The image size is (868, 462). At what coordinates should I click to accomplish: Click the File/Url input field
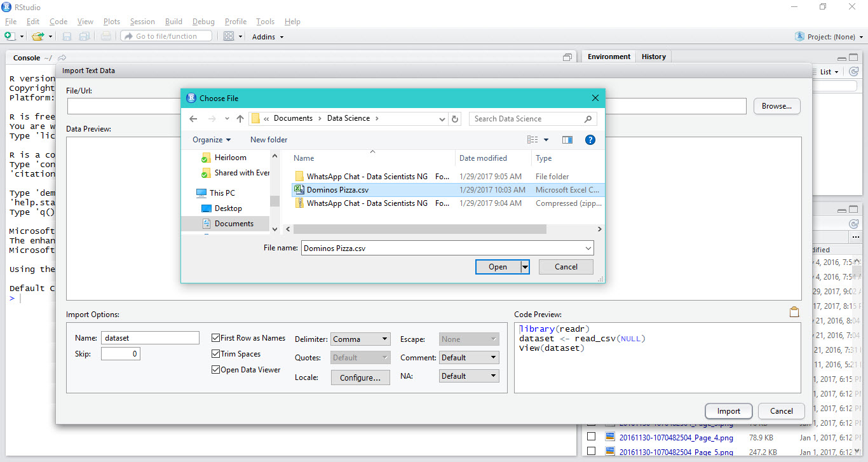pos(406,106)
